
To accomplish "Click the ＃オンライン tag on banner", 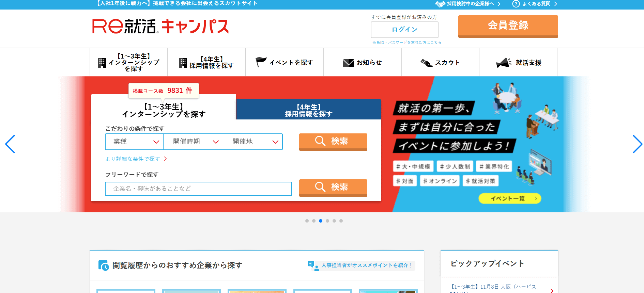I will [440, 181].
